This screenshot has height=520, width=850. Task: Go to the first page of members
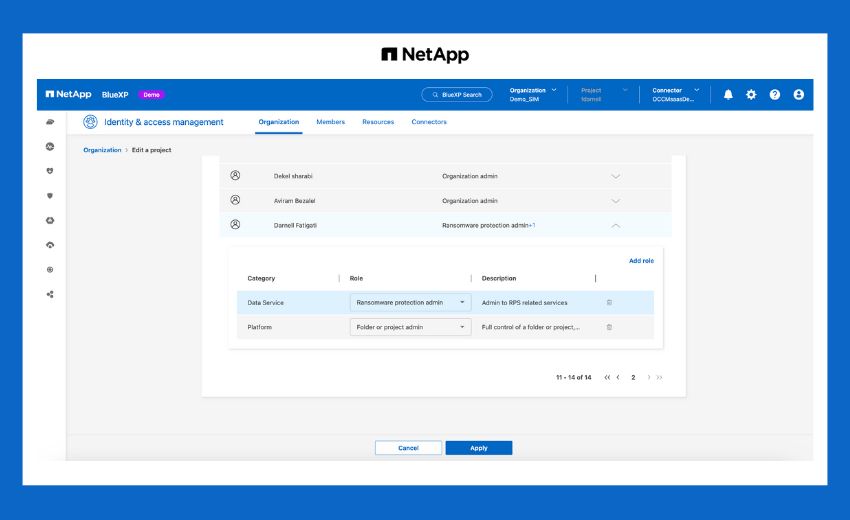[x=607, y=377]
